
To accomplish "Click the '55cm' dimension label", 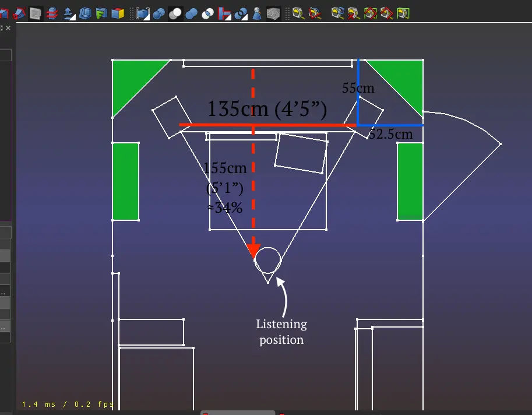I will coord(358,88).
